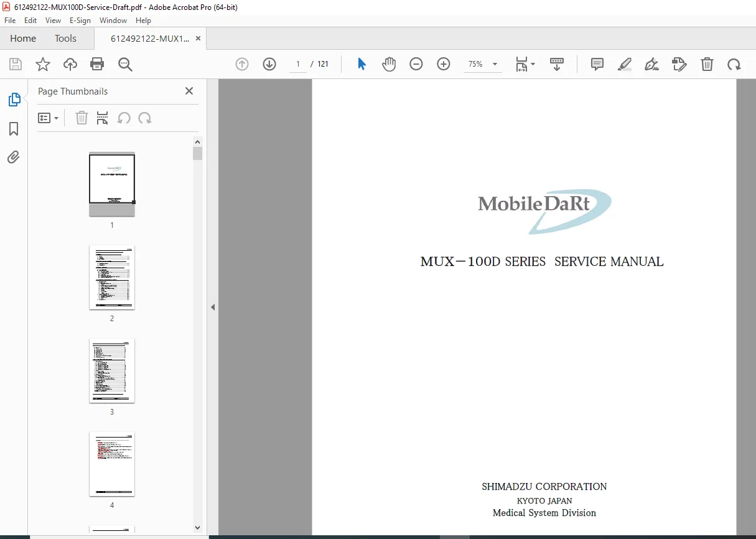Click the upload to cloud icon
Image resolution: width=756 pixels, height=539 pixels.
point(70,64)
